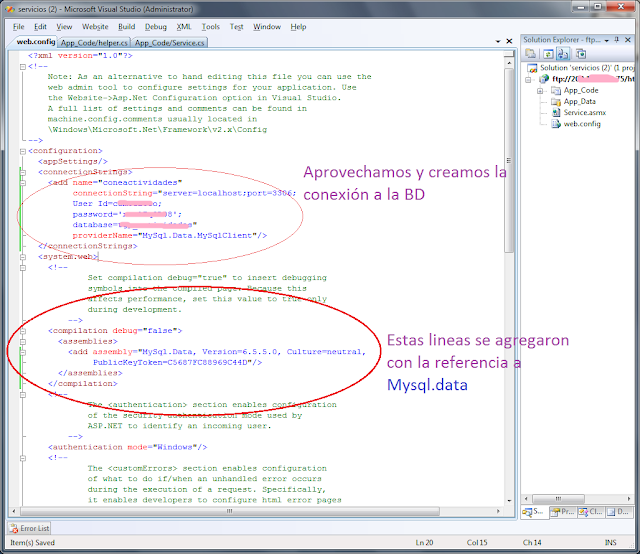Open the View menu
Viewport: 640px width, 554px height.
[64, 27]
